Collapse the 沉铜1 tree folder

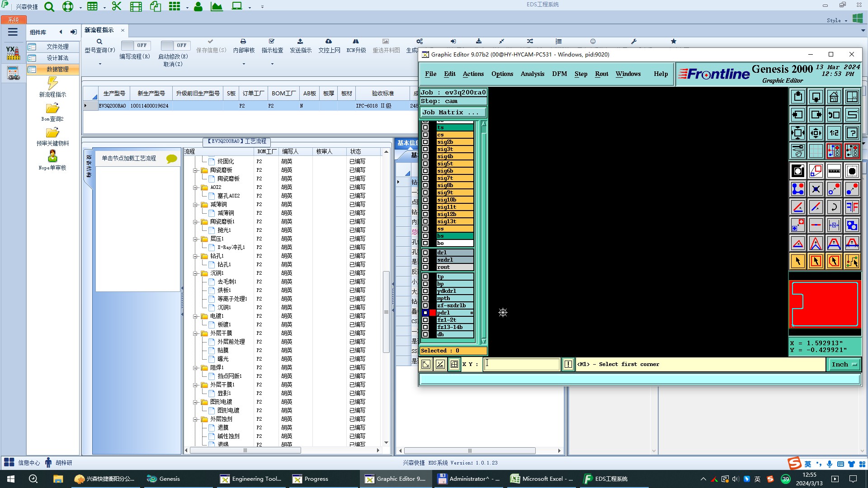point(195,273)
